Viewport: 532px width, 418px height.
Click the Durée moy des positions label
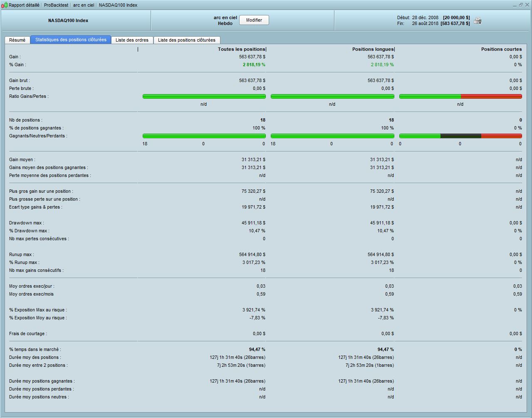click(35, 357)
